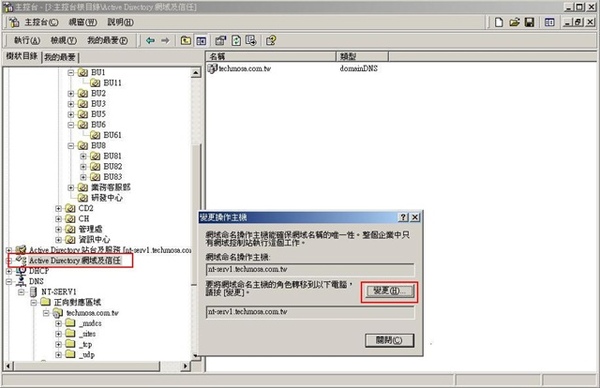Expand the _tcp folder node
The image size is (600, 388).
(58, 344)
